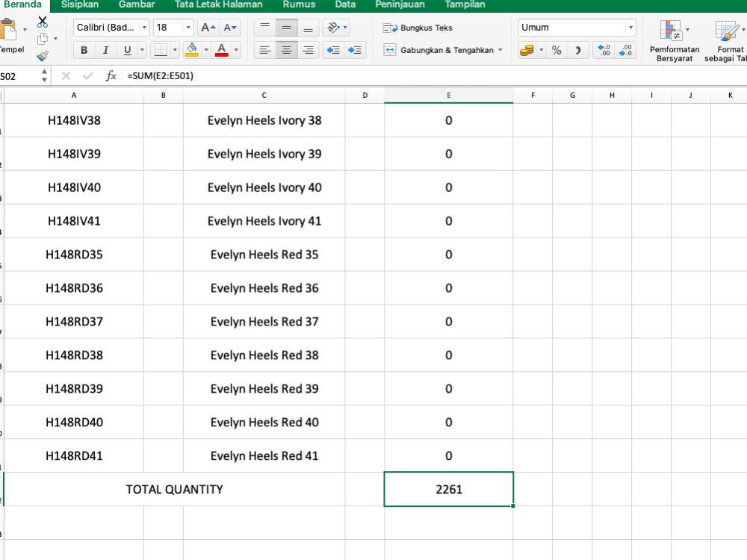Align text to vertical middle
The image size is (747, 560).
[x=286, y=28]
